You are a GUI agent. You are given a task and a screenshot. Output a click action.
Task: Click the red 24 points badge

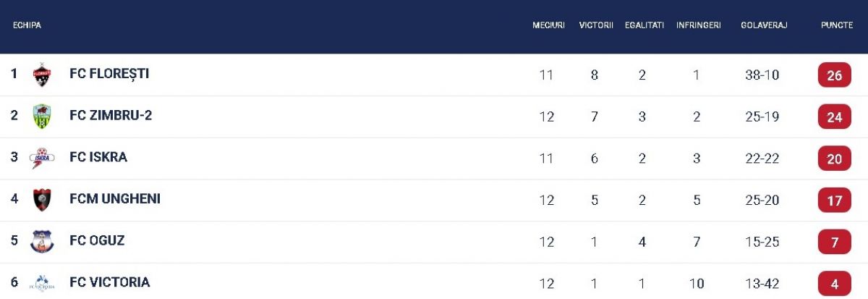click(834, 117)
